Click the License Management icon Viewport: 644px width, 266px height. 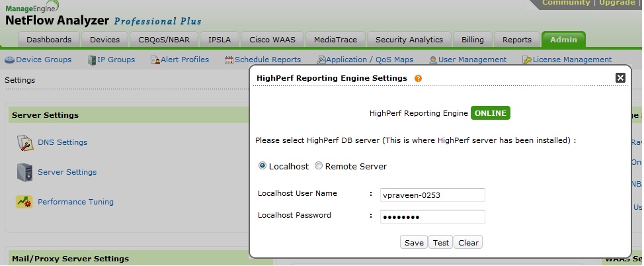pyautogui.click(x=526, y=60)
